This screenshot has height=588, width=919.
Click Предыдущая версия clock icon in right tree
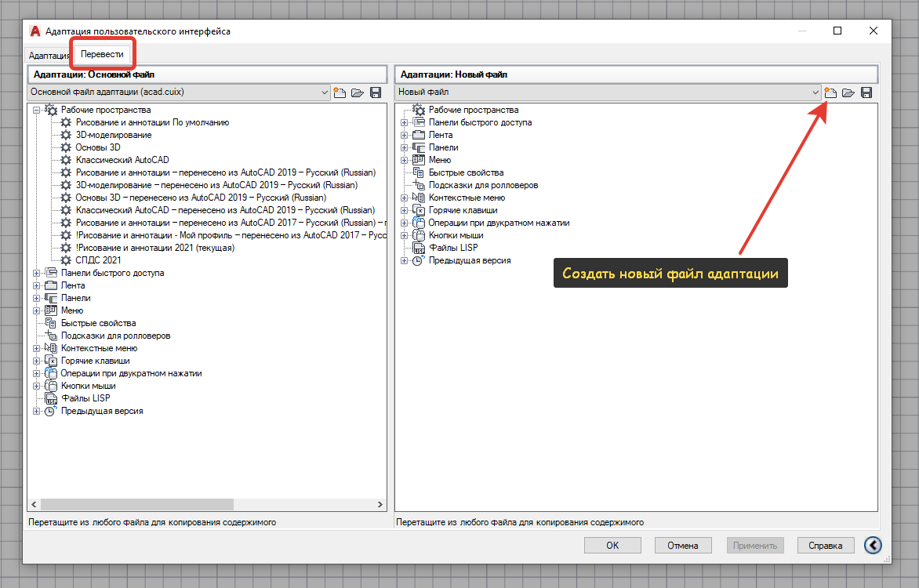click(x=419, y=260)
